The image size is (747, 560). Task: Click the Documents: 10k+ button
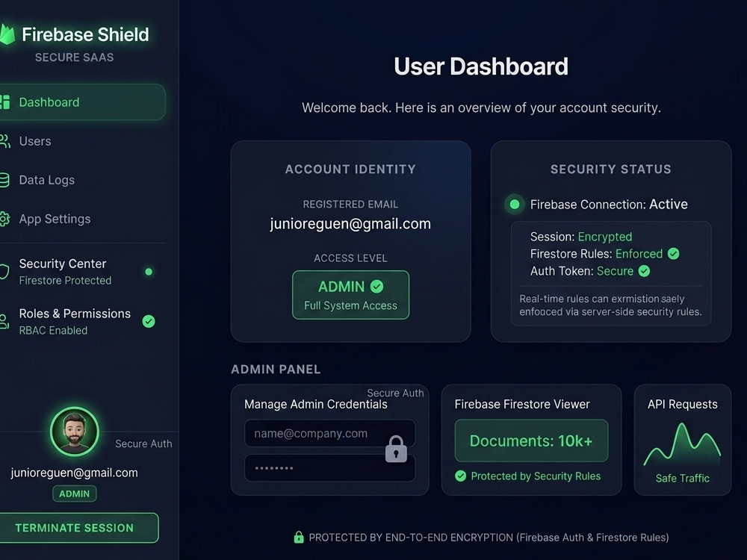(531, 441)
